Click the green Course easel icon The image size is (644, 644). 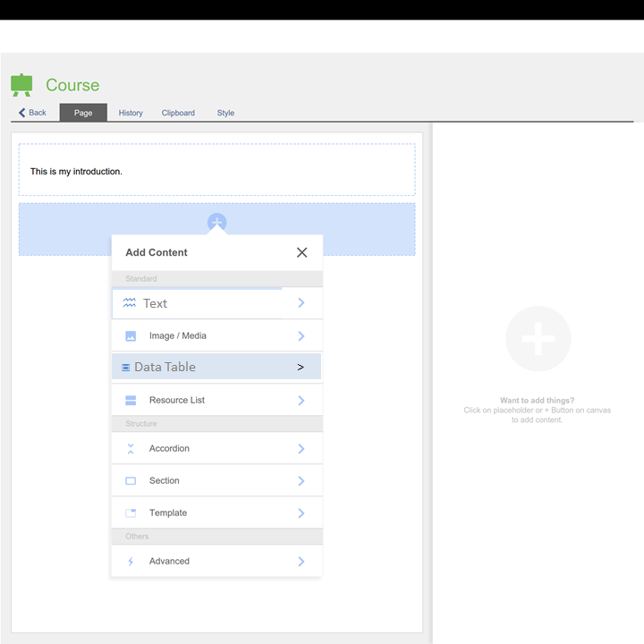21,85
